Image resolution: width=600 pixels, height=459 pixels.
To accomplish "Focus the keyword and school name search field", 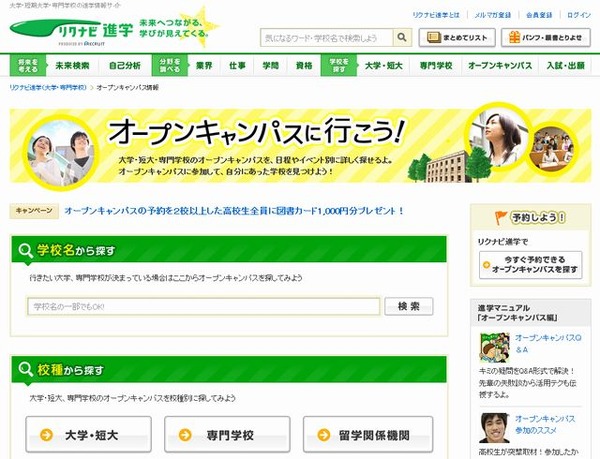I will click(x=327, y=38).
